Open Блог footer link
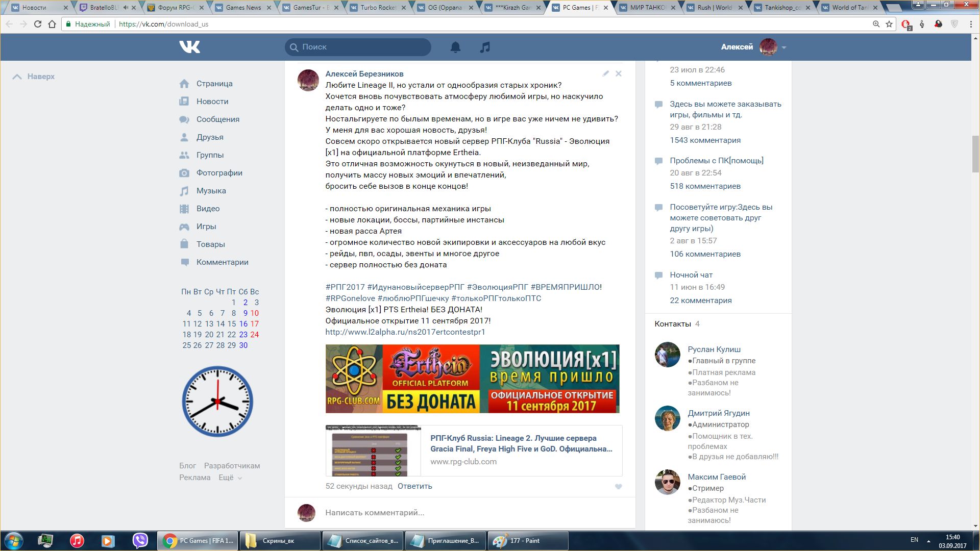Screen dimensions: 980x551 (x=187, y=466)
